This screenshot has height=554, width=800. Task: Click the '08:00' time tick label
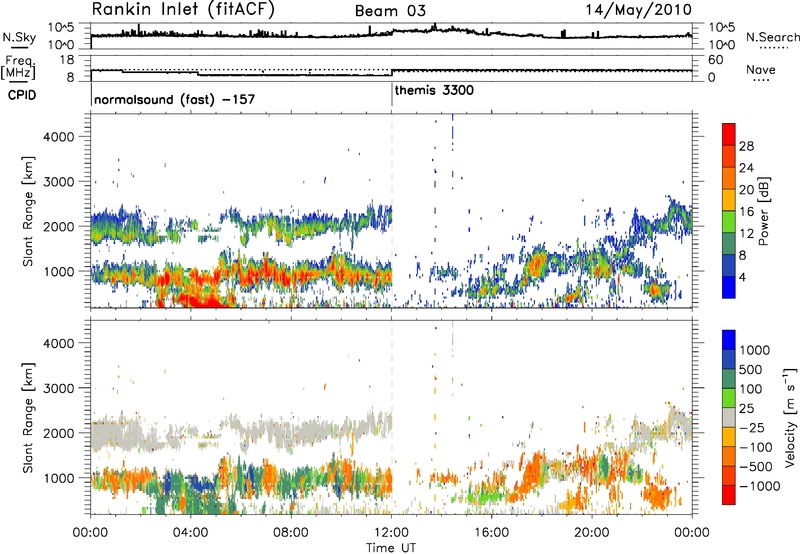[x=291, y=533]
